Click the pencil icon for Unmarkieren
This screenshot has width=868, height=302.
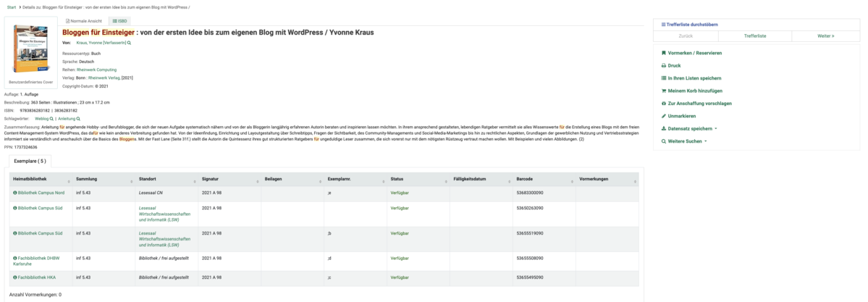[664, 117]
